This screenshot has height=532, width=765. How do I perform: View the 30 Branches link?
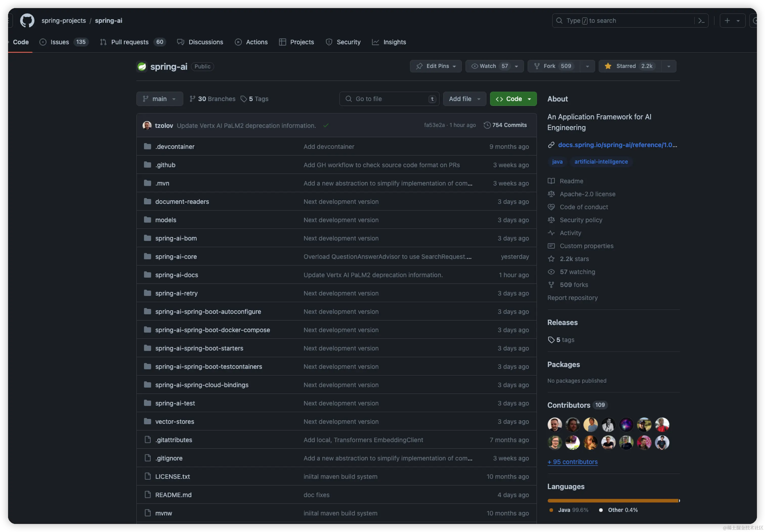(212, 99)
